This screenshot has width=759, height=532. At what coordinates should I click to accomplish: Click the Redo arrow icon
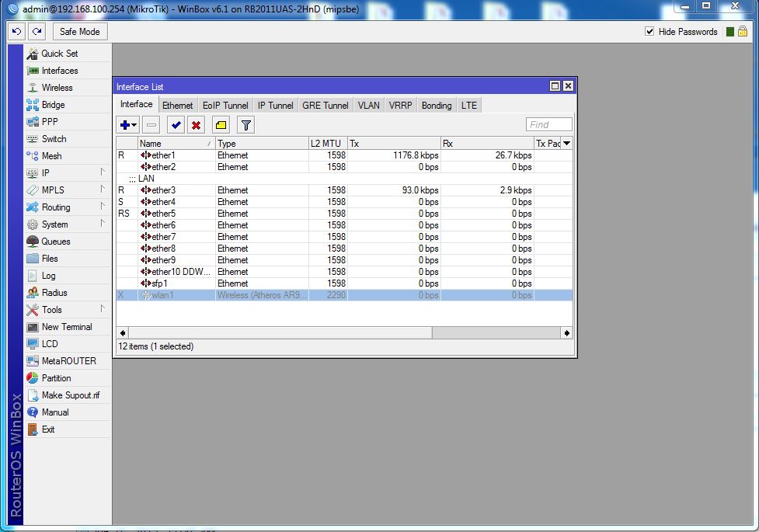coord(37,32)
